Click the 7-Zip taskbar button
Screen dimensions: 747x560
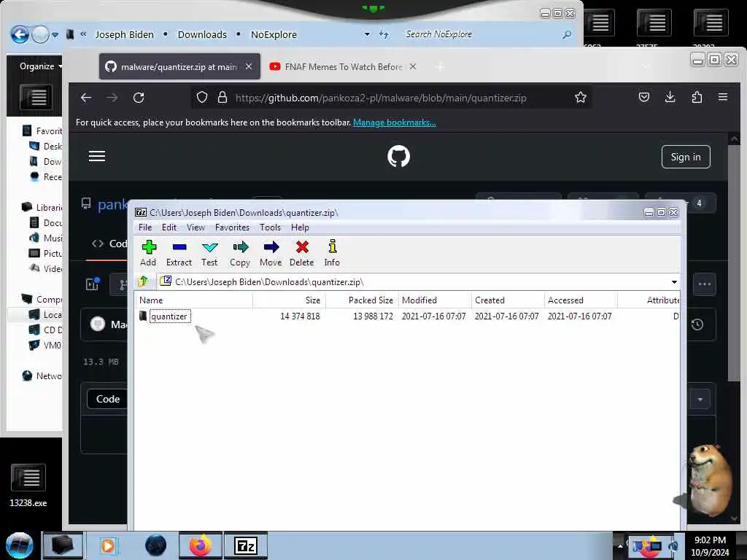coord(246,545)
